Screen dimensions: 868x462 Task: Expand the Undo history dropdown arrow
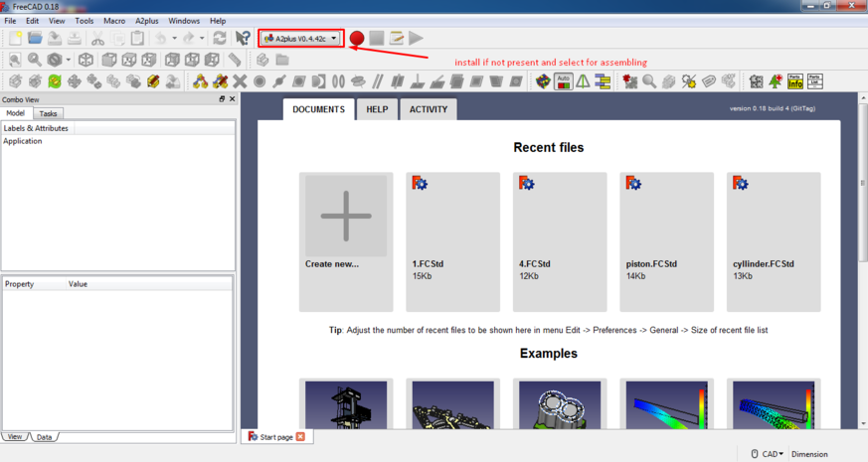pos(174,38)
